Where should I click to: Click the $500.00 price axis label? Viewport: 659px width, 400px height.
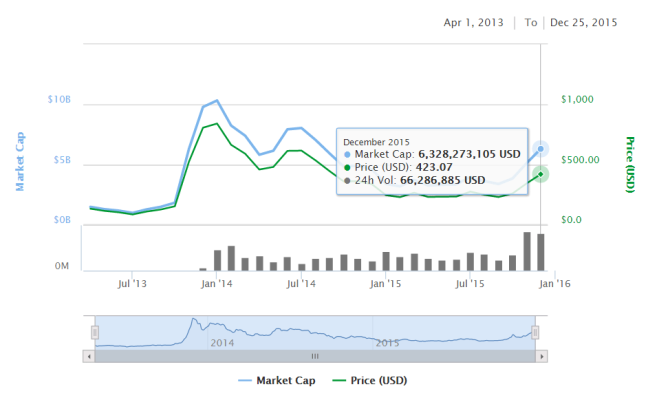(580, 160)
